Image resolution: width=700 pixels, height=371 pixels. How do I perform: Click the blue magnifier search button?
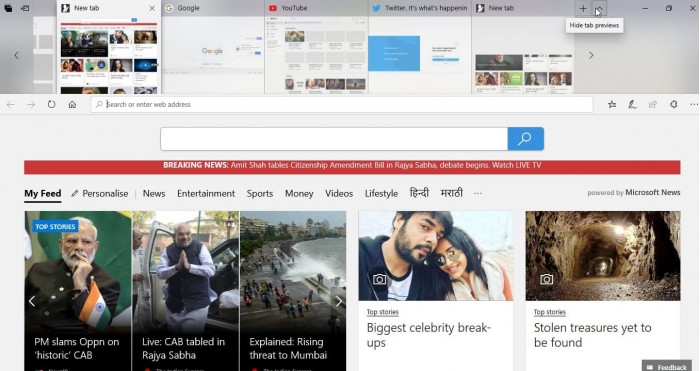(x=525, y=139)
